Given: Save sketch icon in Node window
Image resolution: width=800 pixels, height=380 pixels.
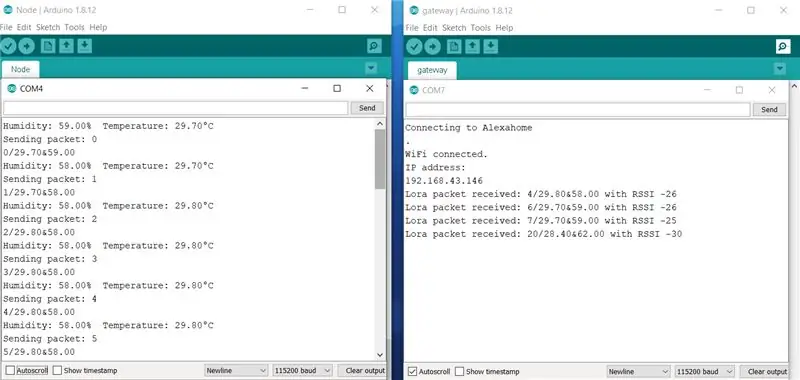Looking at the screenshot, I should click(x=85, y=46).
